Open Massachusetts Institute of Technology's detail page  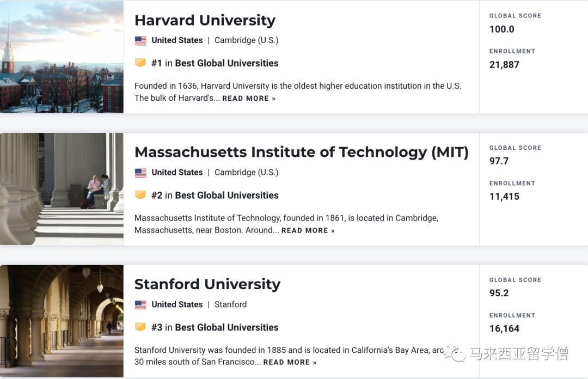coord(302,152)
